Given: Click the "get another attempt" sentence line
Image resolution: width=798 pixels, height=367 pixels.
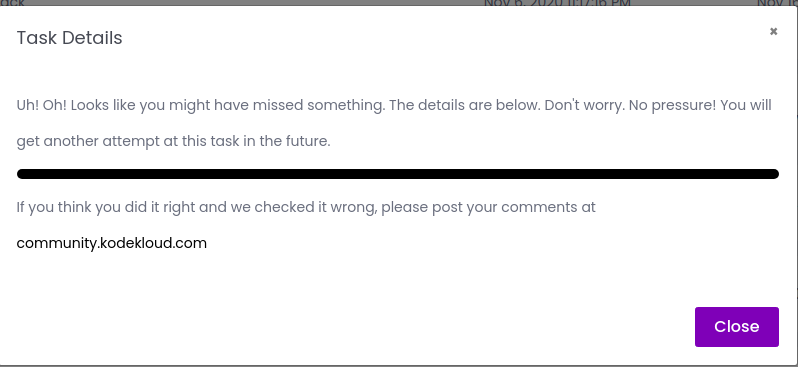Looking at the screenshot, I should [x=174, y=141].
